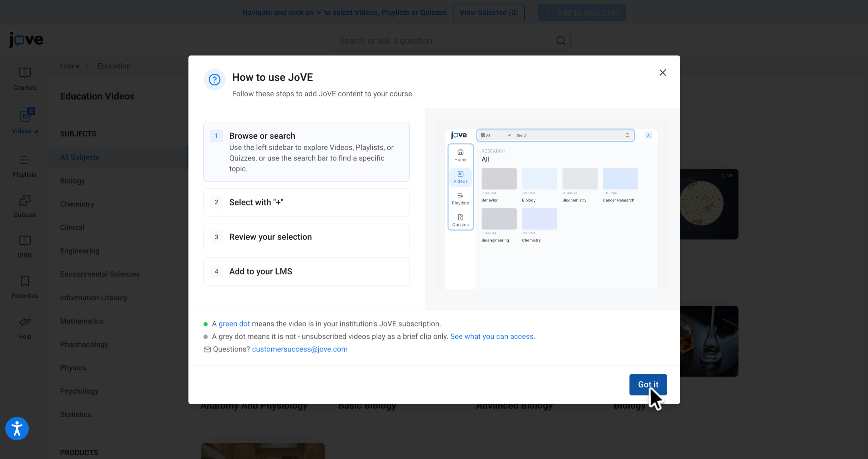Click View Selected (0) button

click(489, 12)
